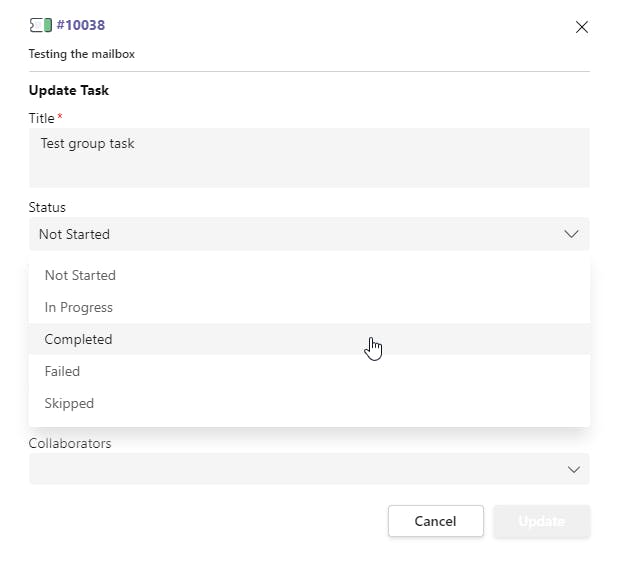The image size is (620, 567).
Task: Select the Not Started status option
Action: (80, 275)
